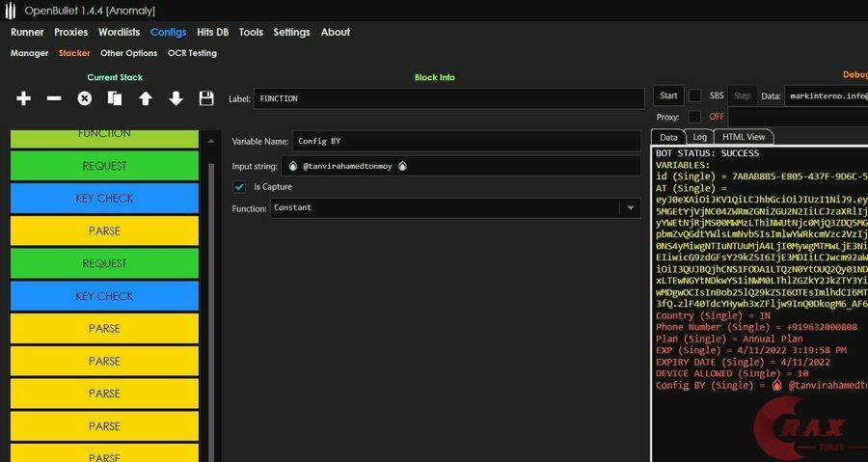Toggle the Proxy checkbox

pos(694,117)
